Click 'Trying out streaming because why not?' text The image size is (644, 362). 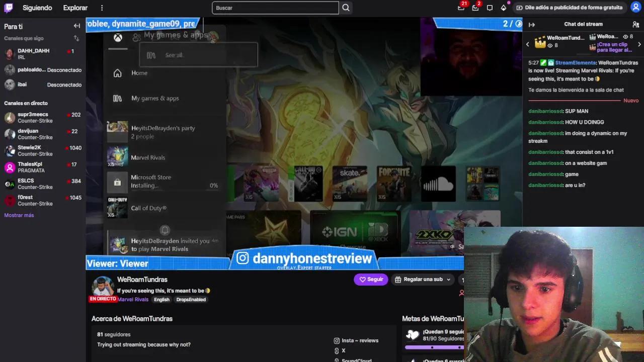(144, 344)
